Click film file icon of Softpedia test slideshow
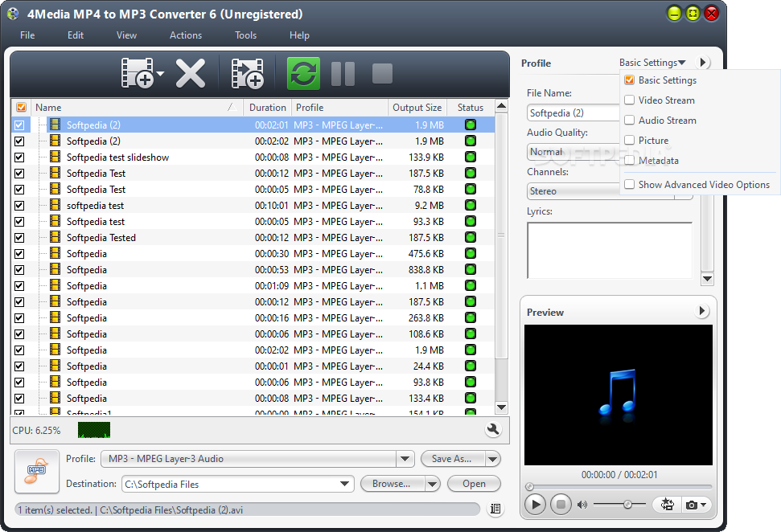 pos(55,157)
